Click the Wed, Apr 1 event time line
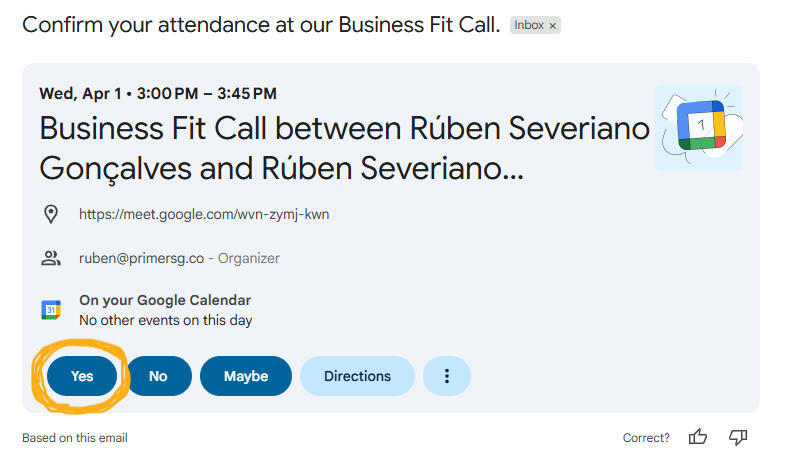Viewport: 788px width, 462px height. [x=158, y=94]
